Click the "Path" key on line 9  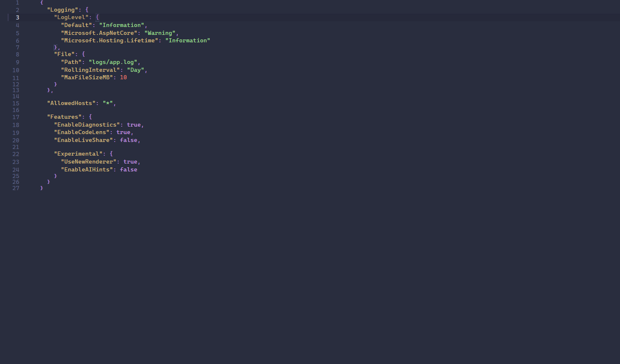point(71,62)
